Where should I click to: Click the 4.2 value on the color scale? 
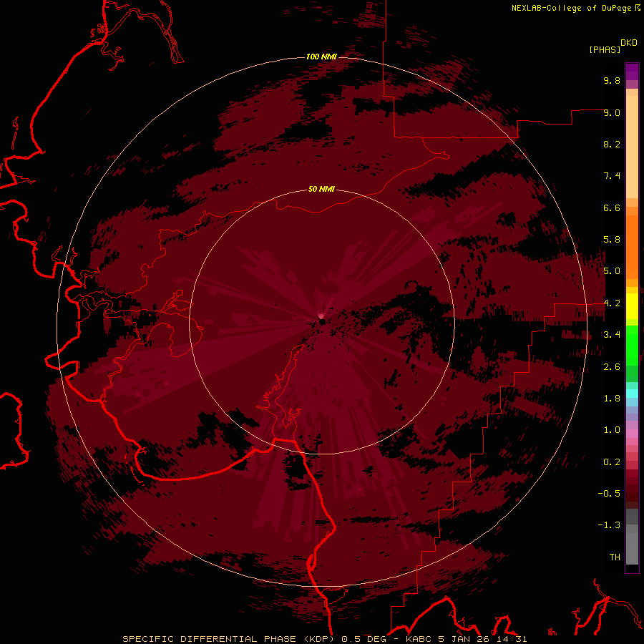tap(612, 303)
